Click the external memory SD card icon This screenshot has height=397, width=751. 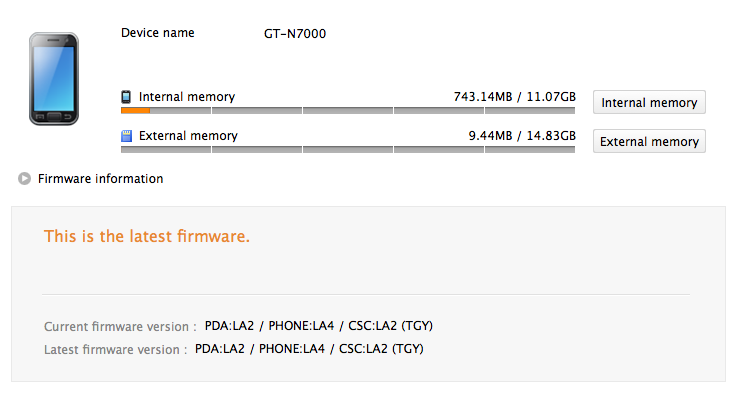(x=126, y=136)
